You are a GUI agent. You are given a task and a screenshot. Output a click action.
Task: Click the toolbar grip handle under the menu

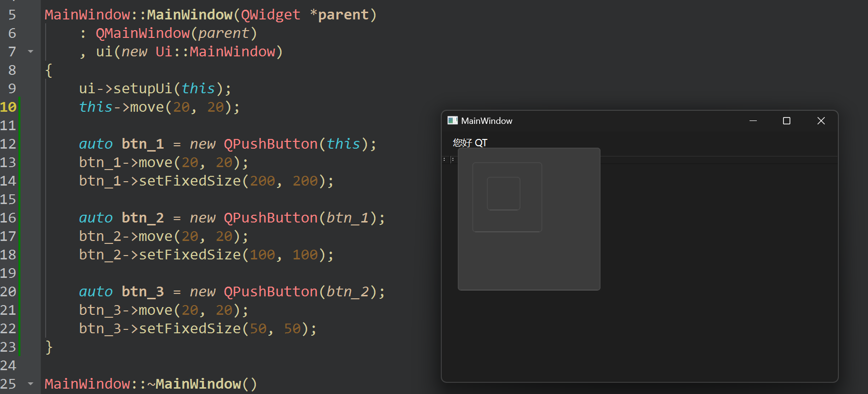click(444, 159)
